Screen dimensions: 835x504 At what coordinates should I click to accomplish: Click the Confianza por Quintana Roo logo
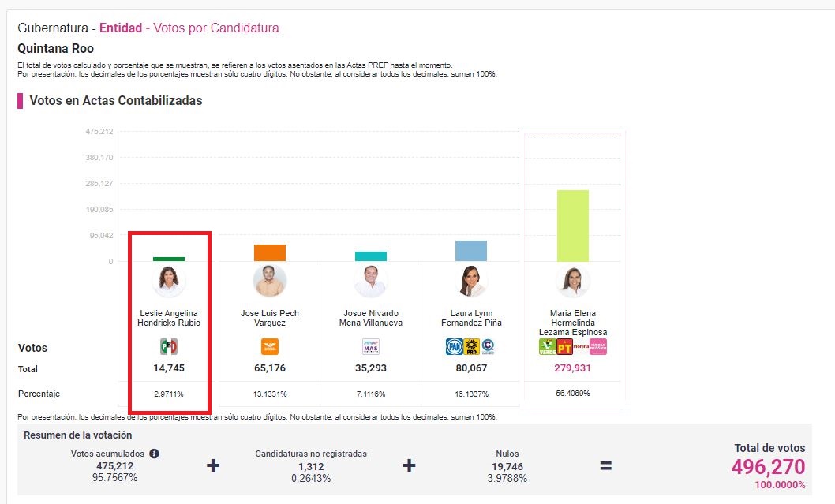488,346
